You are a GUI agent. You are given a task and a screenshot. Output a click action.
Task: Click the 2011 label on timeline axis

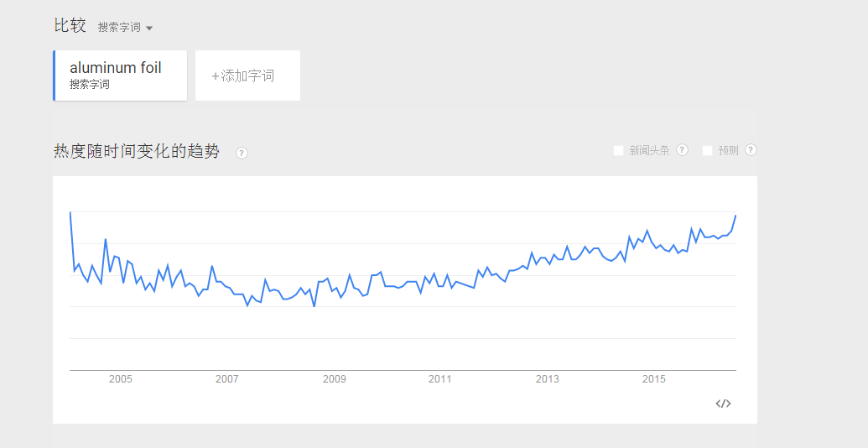(440, 379)
